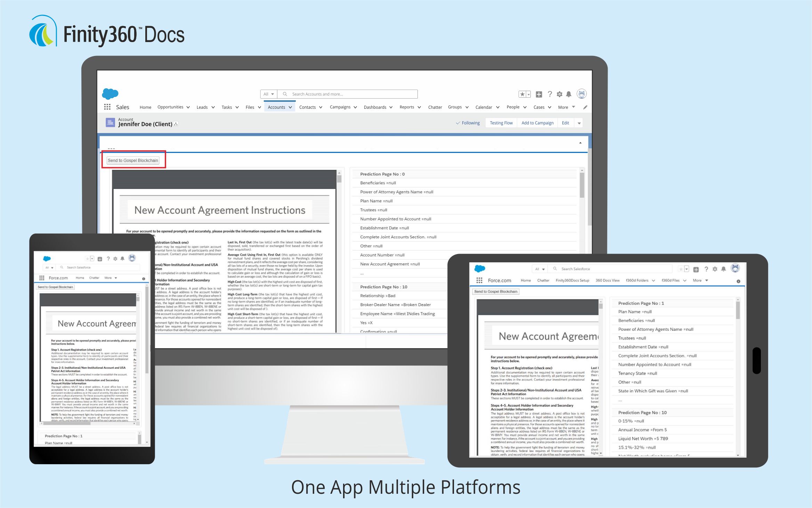Open Favorites star in desktop header
Image resolution: width=812 pixels, height=508 pixels.
tap(522, 94)
